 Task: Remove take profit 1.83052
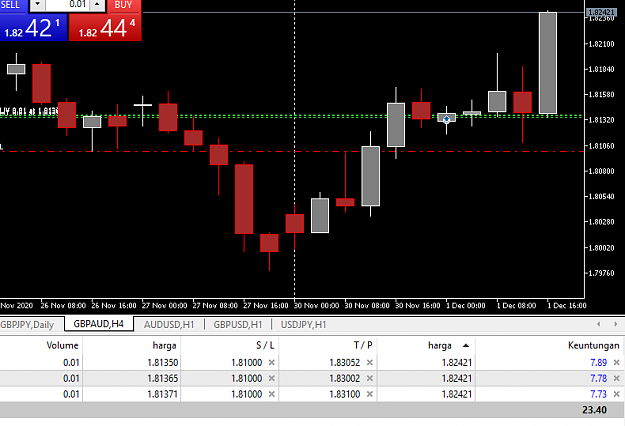pos(370,363)
